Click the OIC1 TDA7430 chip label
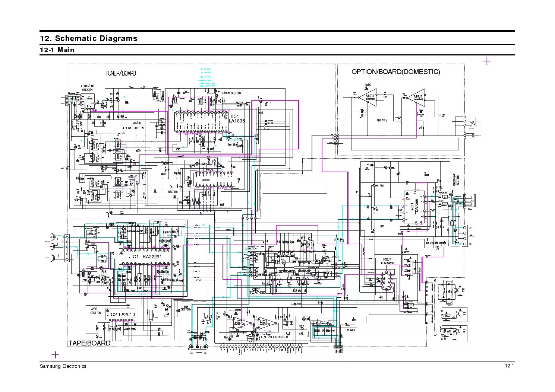Image resolution: width=555 pixels, height=392 pixels. (x=258, y=291)
